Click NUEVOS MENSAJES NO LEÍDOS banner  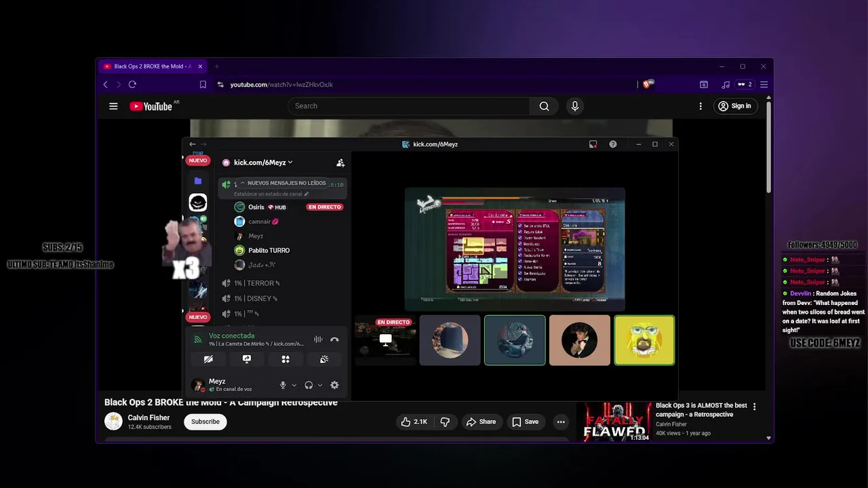click(x=283, y=183)
